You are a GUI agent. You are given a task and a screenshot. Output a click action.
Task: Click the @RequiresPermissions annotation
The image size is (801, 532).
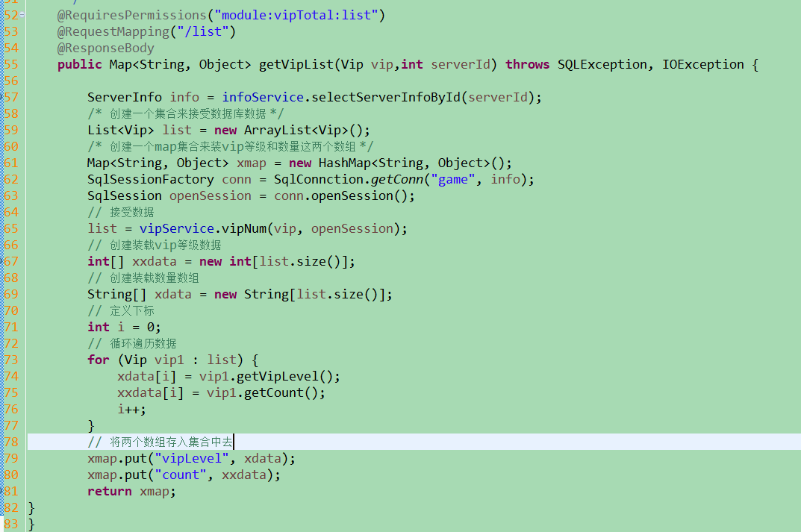tap(132, 16)
